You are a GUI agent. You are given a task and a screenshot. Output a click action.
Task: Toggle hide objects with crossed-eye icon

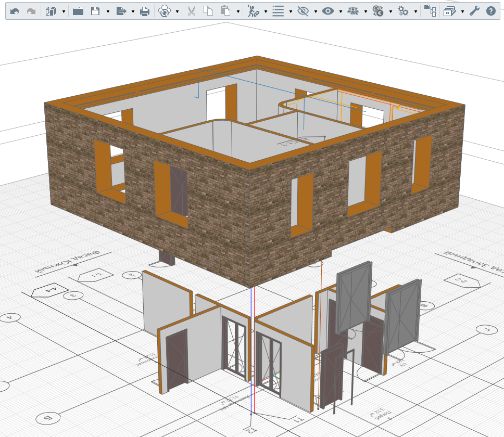pyautogui.click(x=303, y=11)
